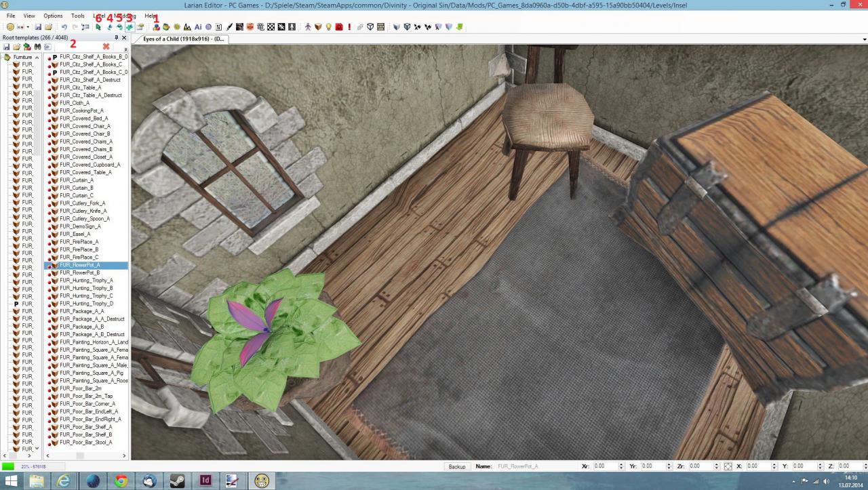The height and width of the screenshot is (490, 868).
Task: Click the light bulb toolbar icon
Action: pos(328,27)
